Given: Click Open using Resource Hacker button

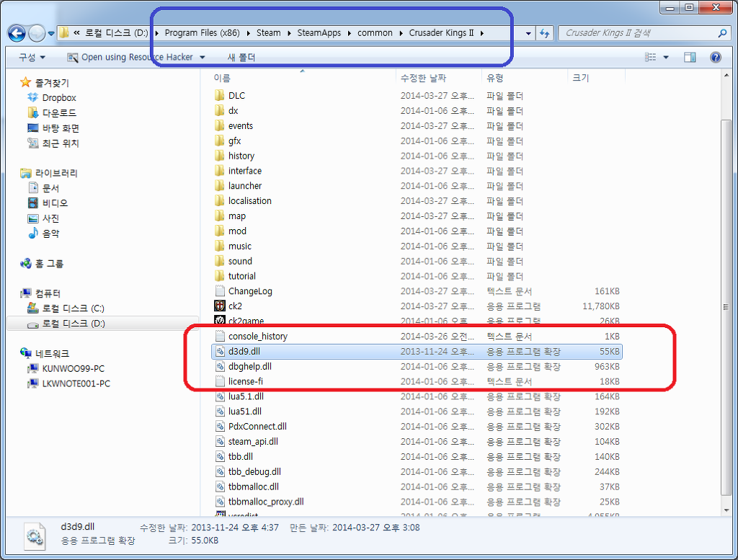Looking at the screenshot, I should [130, 58].
